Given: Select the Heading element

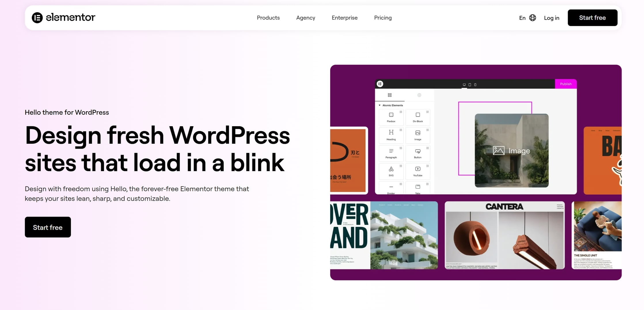Looking at the screenshot, I should pos(391,135).
